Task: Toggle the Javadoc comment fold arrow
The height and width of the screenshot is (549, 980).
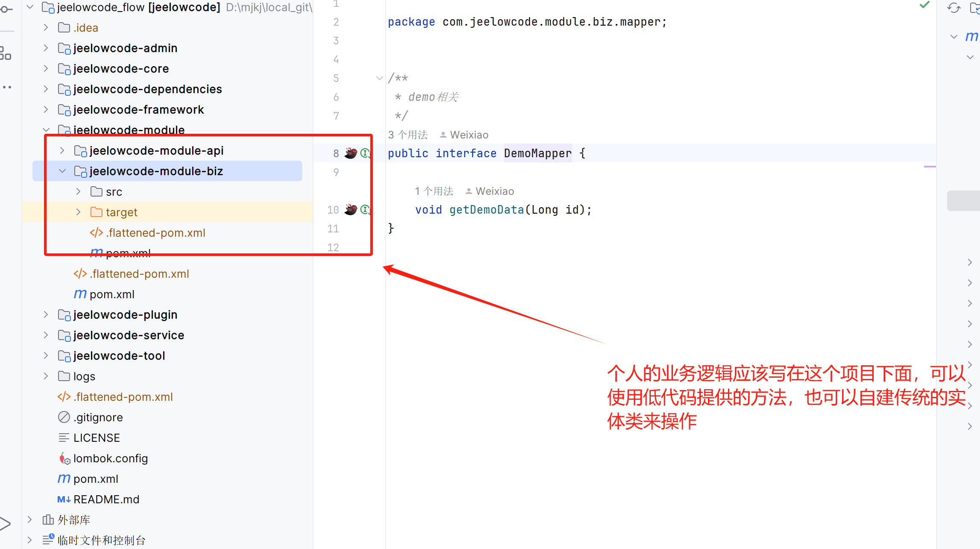Action: 379,78
